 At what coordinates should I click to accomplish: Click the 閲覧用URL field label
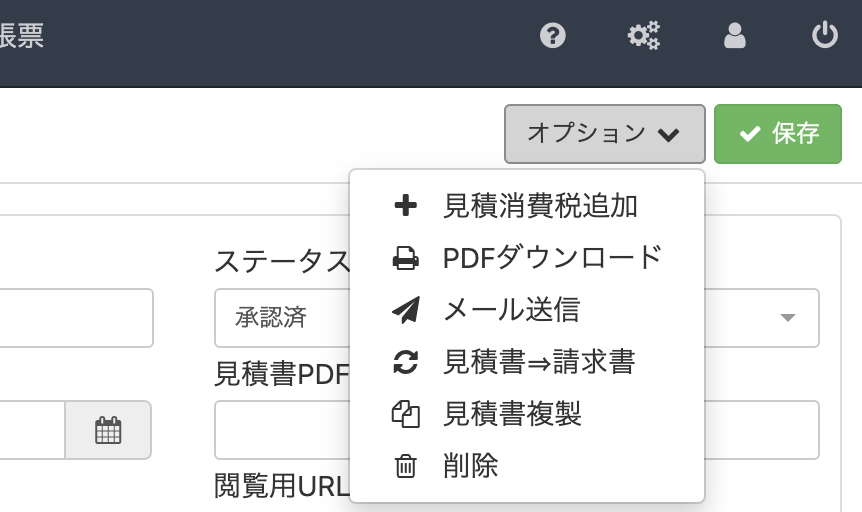280,486
